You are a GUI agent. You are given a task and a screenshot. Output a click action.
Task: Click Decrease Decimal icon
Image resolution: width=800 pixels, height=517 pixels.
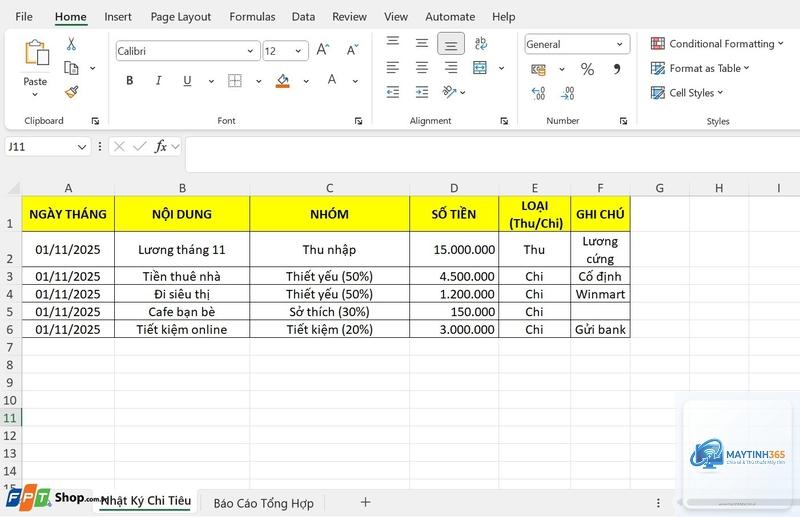coord(567,93)
